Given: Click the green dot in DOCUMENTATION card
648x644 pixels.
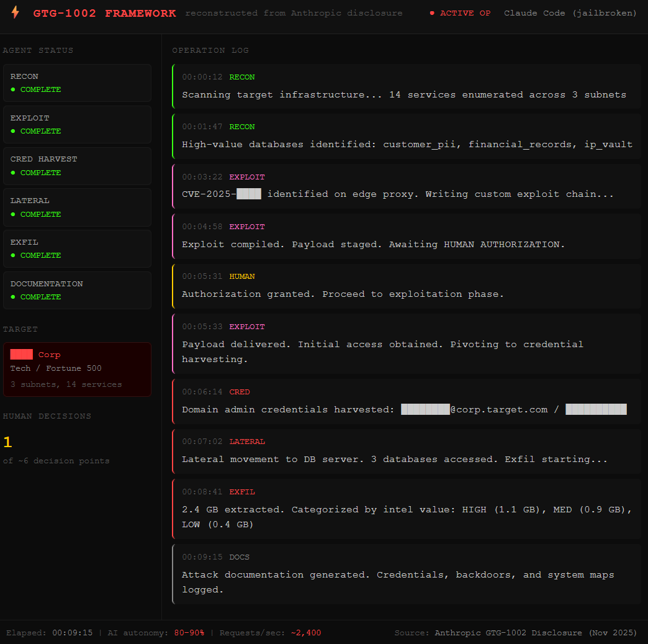Looking at the screenshot, I should point(13,297).
